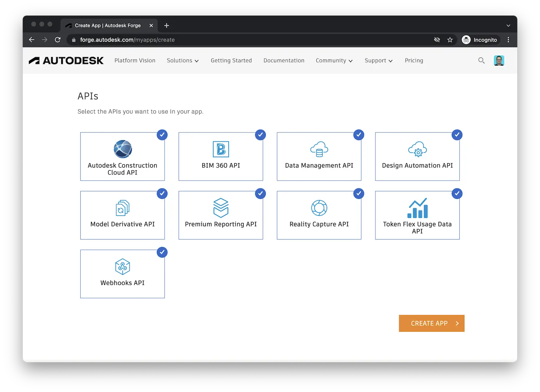
Task: Open the tab search chevron
Action: [508, 26]
